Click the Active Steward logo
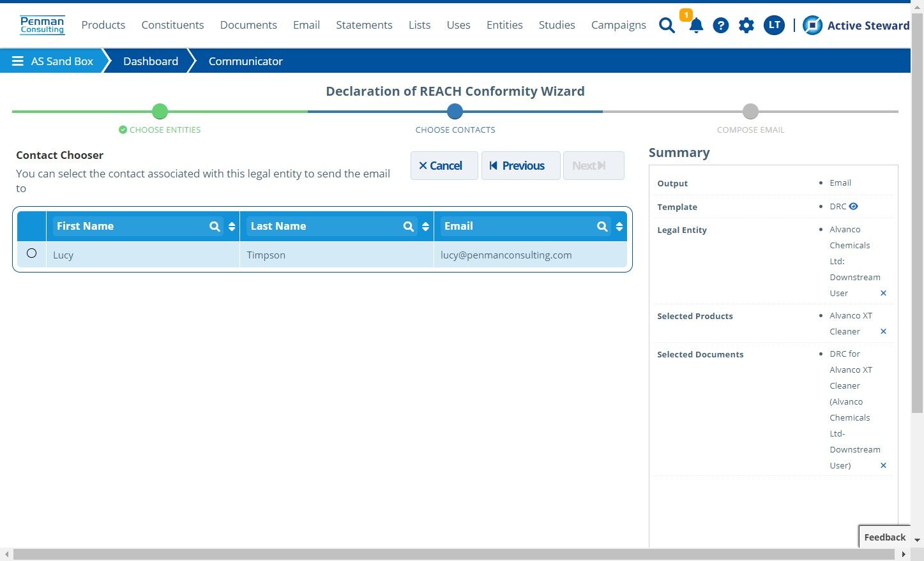 (x=856, y=26)
